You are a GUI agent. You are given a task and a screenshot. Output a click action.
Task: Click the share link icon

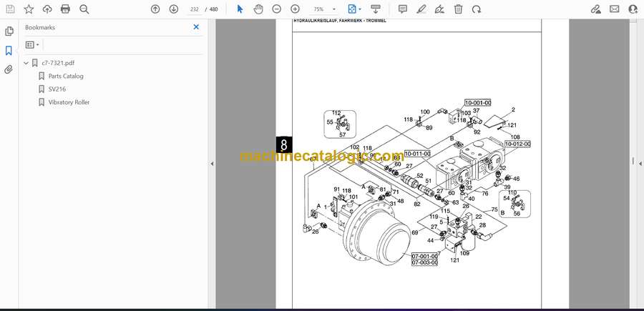(596, 9)
